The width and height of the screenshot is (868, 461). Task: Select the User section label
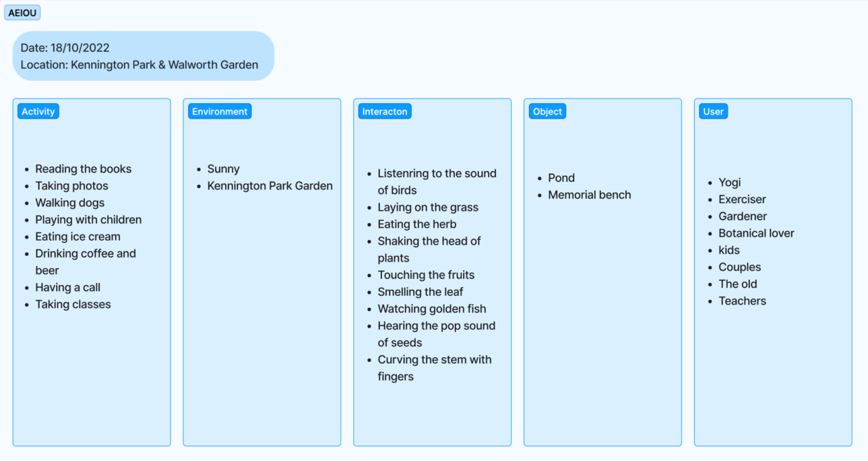[x=713, y=112]
